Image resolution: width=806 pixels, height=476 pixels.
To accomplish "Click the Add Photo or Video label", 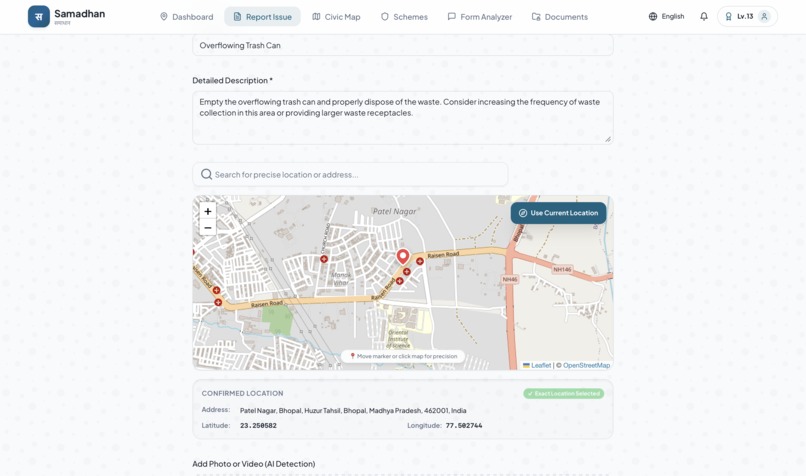I will coord(253,464).
